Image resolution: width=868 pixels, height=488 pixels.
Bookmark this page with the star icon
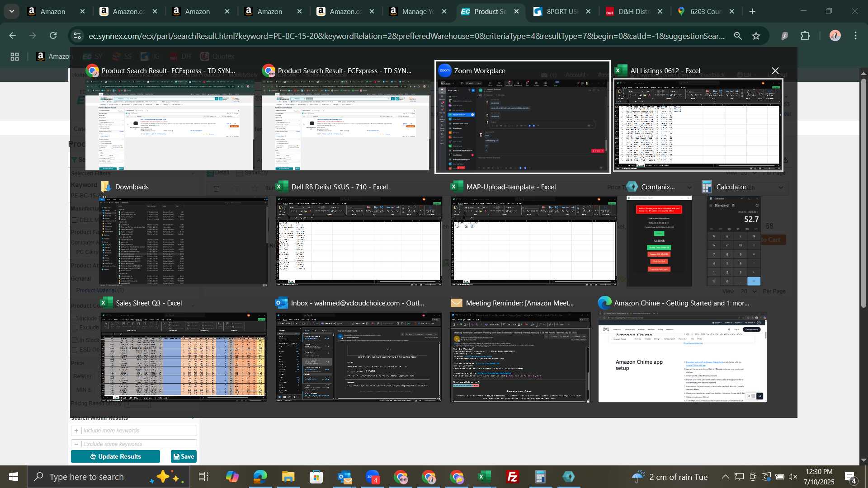click(756, 36)
